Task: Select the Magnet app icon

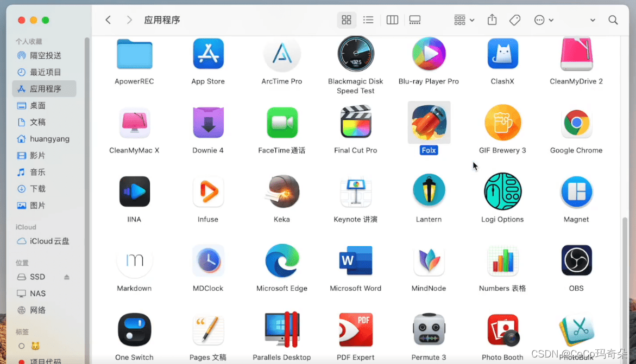Action: (x=576, y=191)
